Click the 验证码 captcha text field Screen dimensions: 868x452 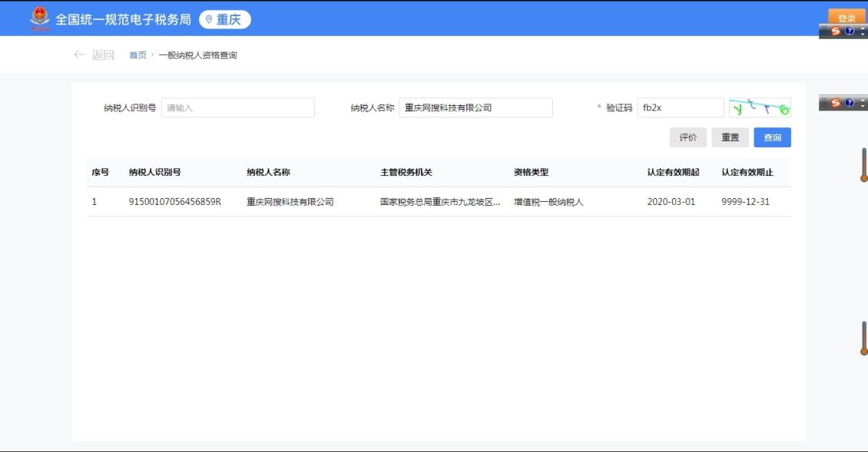point(680,108)
